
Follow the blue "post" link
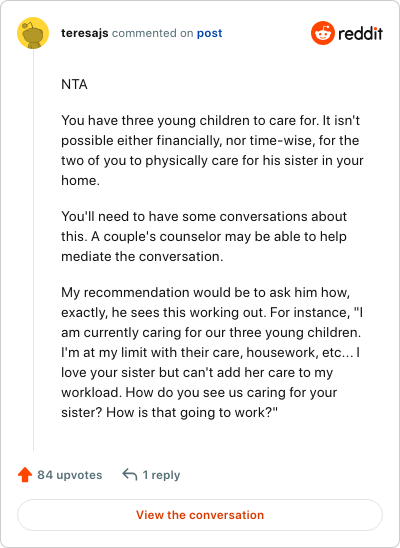click(x=209, y=33)
